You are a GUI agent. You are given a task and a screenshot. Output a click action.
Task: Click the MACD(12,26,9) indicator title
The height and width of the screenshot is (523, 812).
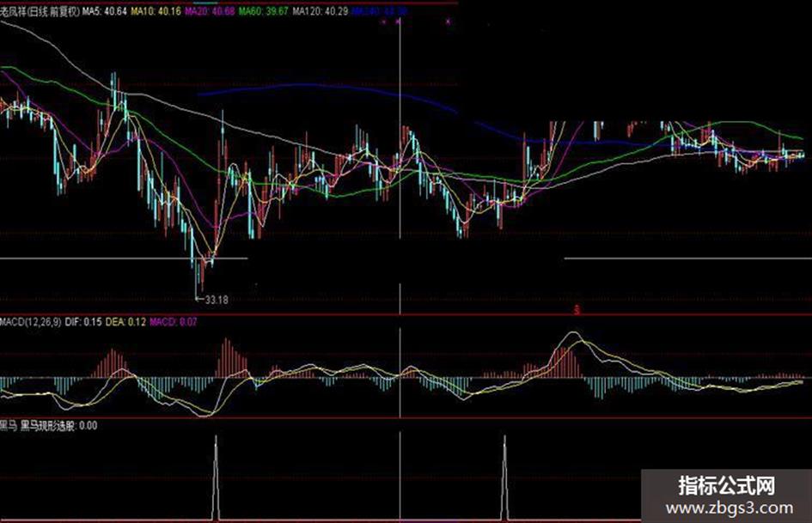(31, 321)
